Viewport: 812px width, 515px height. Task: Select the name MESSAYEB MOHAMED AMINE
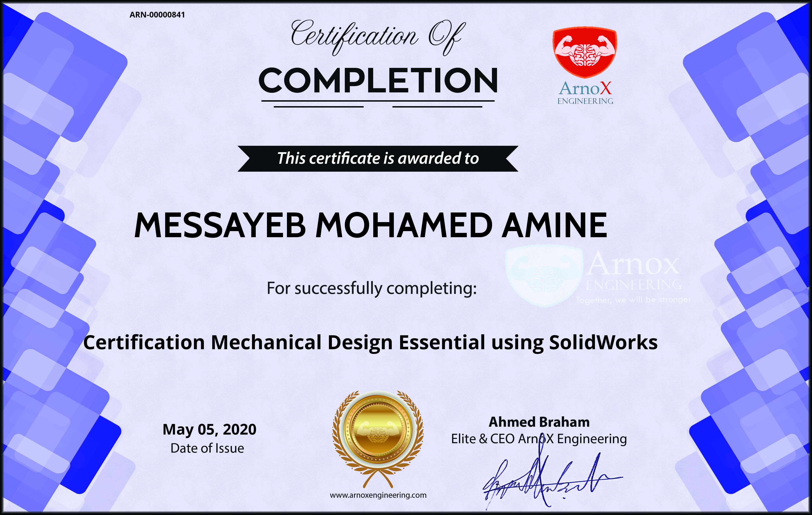click(x=370, y=225)
